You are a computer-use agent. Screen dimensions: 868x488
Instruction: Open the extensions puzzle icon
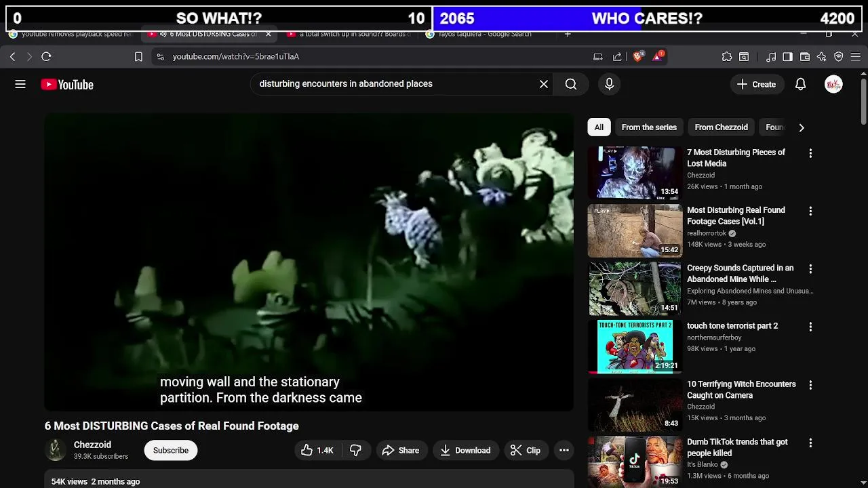coord(727,57)
